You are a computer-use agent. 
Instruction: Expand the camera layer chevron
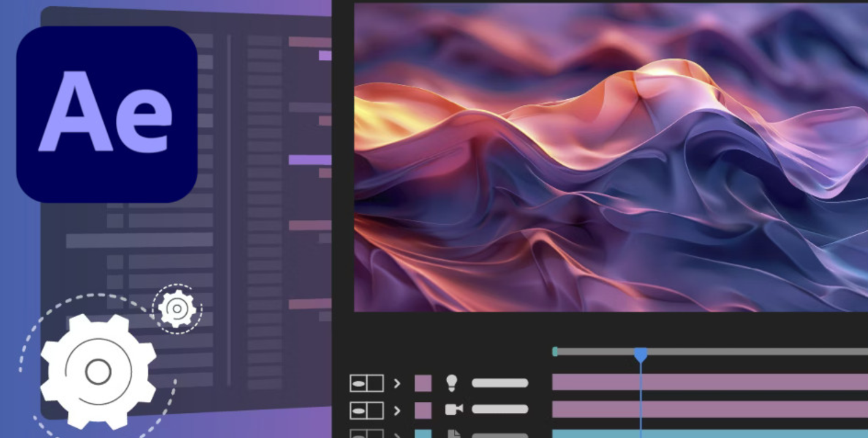(x=397, y=410)
